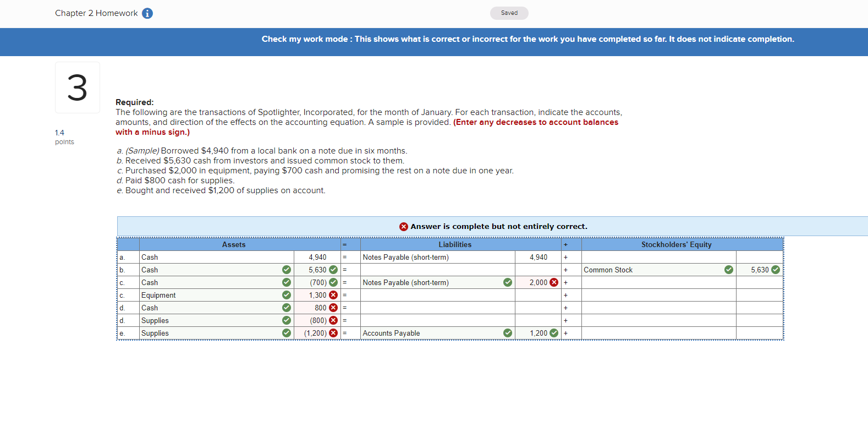The height and width of the screenshot is (432, 868).
Task: Click the empty equity account cell in Accounts Payable row
Action: (x=659, y=333)
